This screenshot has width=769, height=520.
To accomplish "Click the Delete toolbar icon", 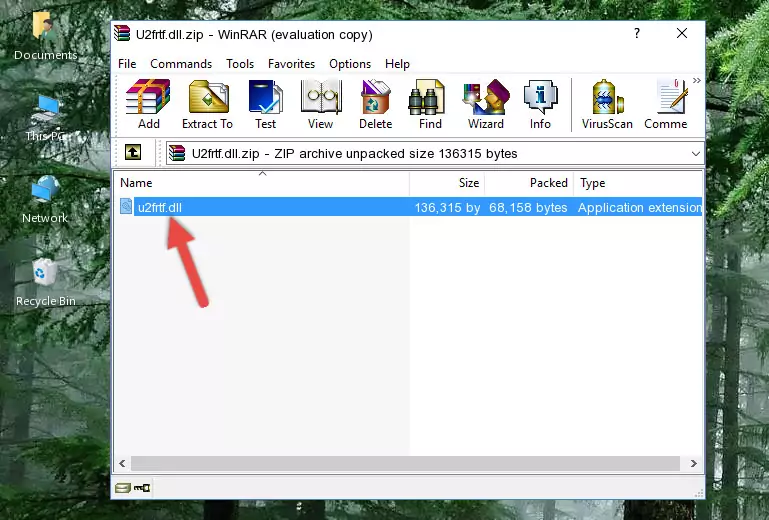I will (376, 104).
